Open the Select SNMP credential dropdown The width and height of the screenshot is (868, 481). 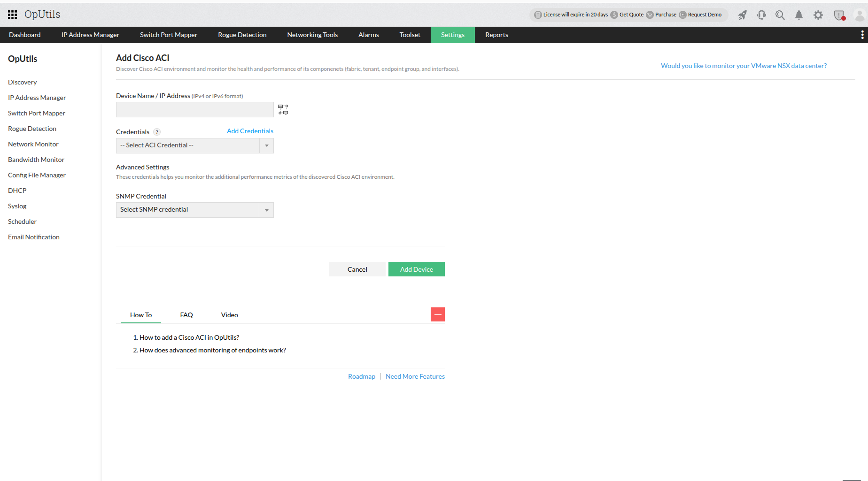point(195,210)
